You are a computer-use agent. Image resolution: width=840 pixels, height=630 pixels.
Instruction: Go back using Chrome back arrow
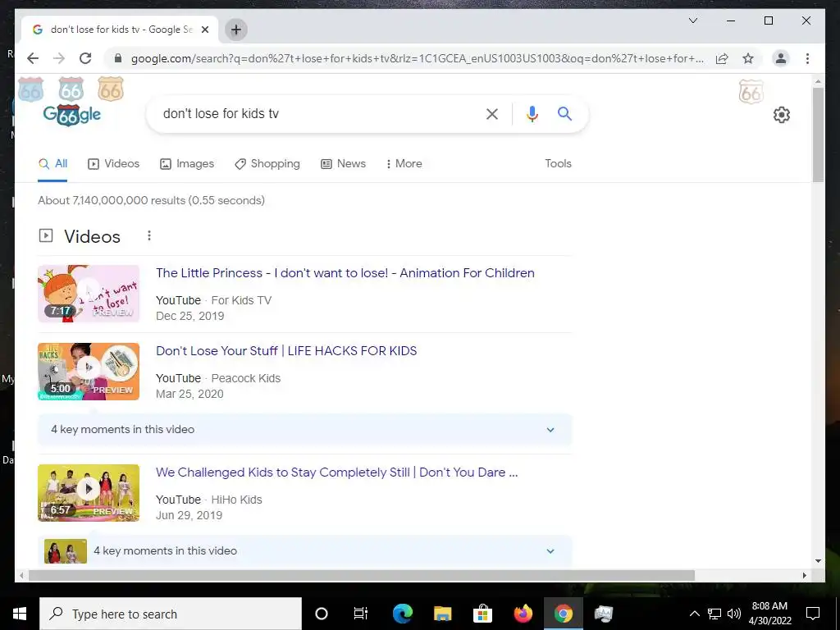33,58
